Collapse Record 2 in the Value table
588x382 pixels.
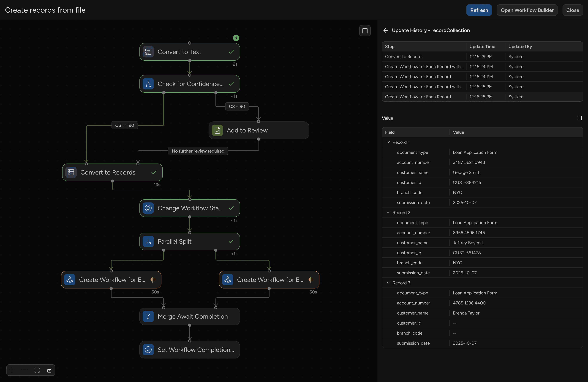(x=388, y=212)
